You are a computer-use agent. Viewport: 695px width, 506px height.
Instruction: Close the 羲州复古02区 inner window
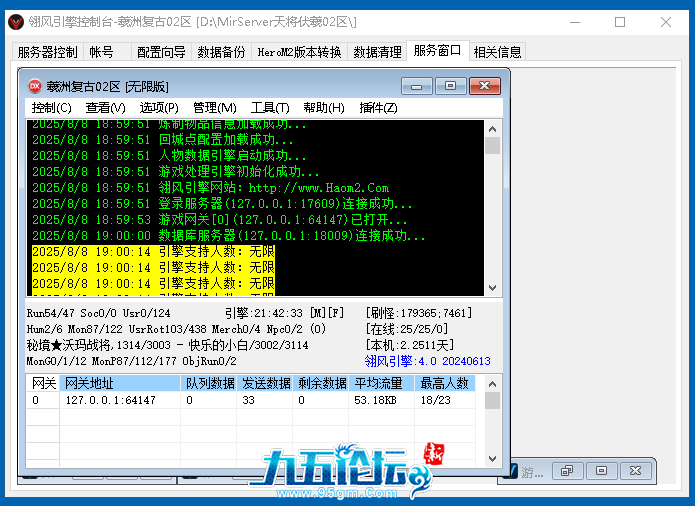485,86
